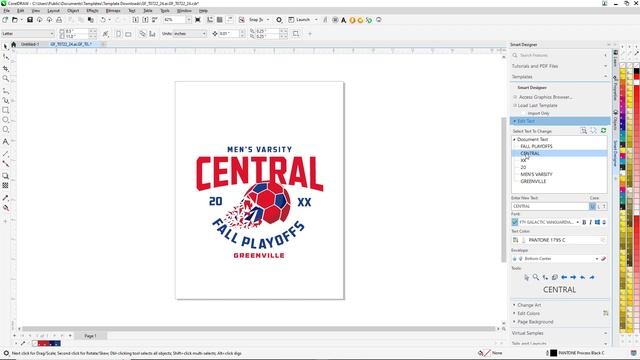Viewport: 640px width, 360px height.
Task: Expand the Edit Colors section
Action: (528, 313)
